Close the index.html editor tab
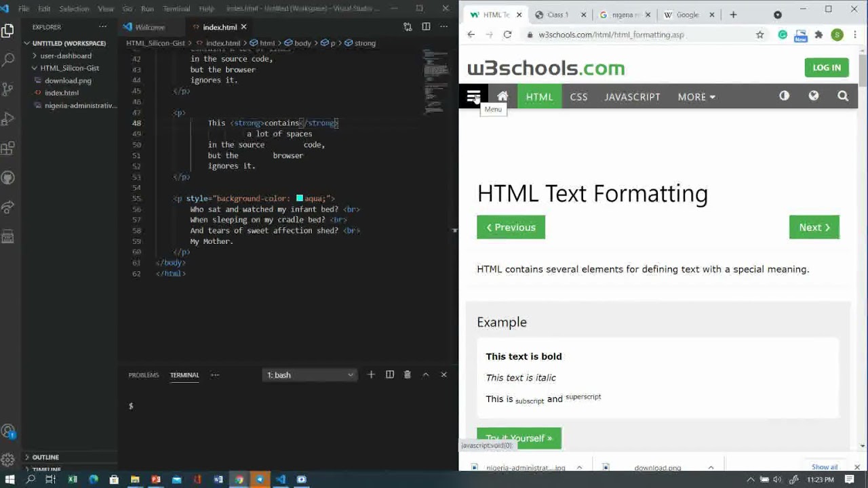This screenshot has height=488, width=868. click(x=243, y=27)
